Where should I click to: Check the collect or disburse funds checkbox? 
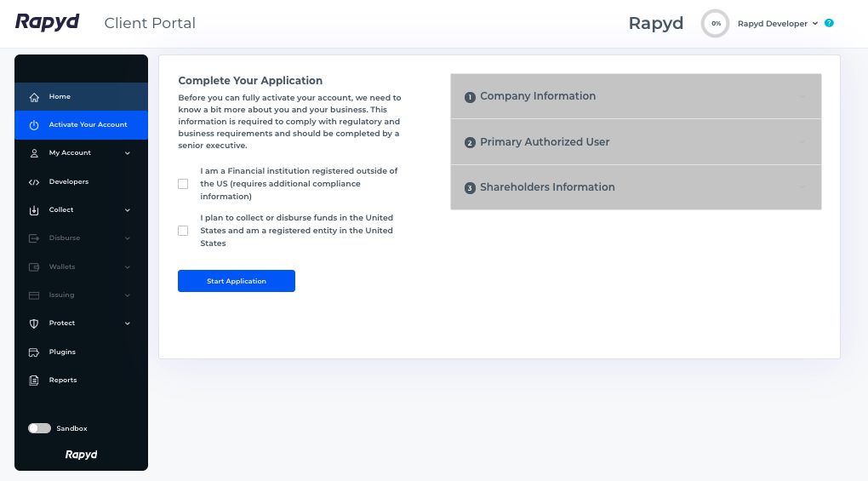(183, 231)
